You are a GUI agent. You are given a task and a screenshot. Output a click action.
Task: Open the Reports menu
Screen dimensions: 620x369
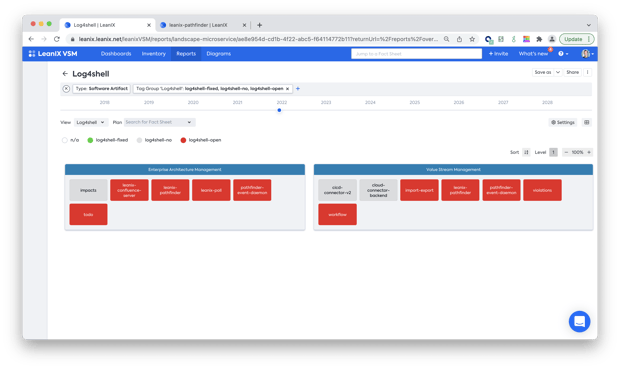coord(186,54)
